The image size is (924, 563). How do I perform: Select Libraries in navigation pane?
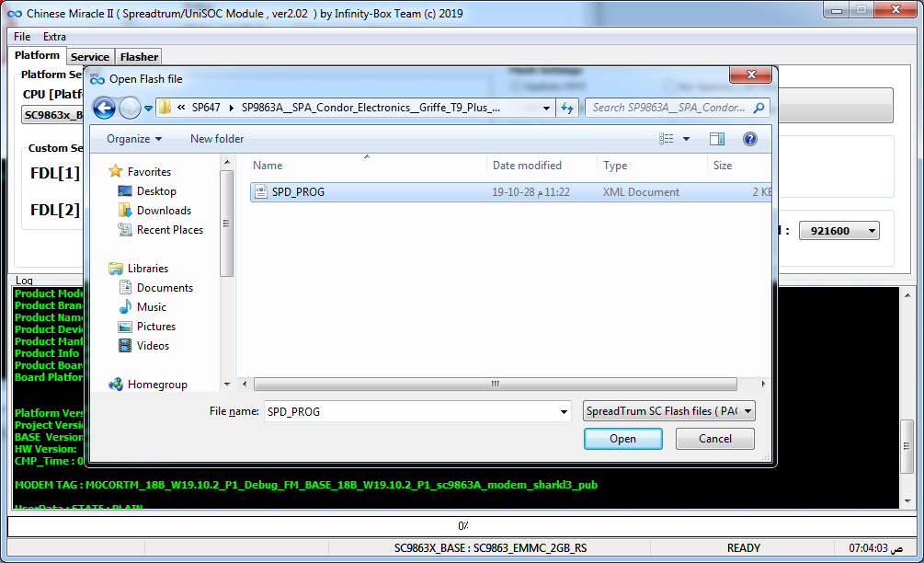148,269
